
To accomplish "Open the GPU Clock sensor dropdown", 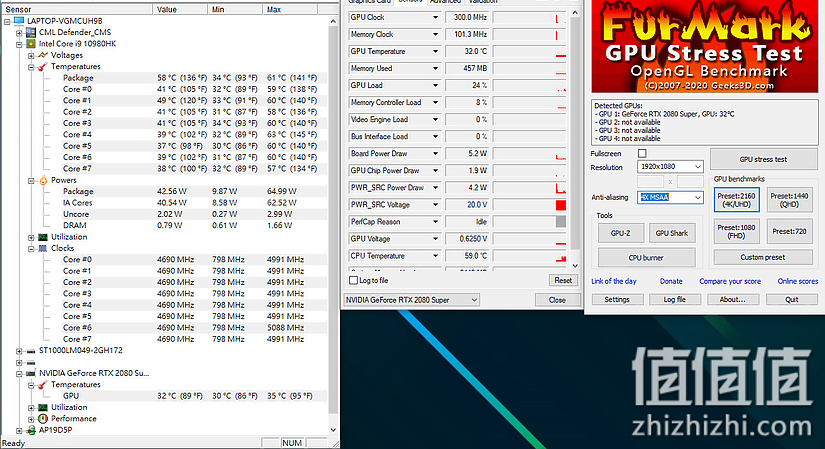I will (x=435, y=17).
